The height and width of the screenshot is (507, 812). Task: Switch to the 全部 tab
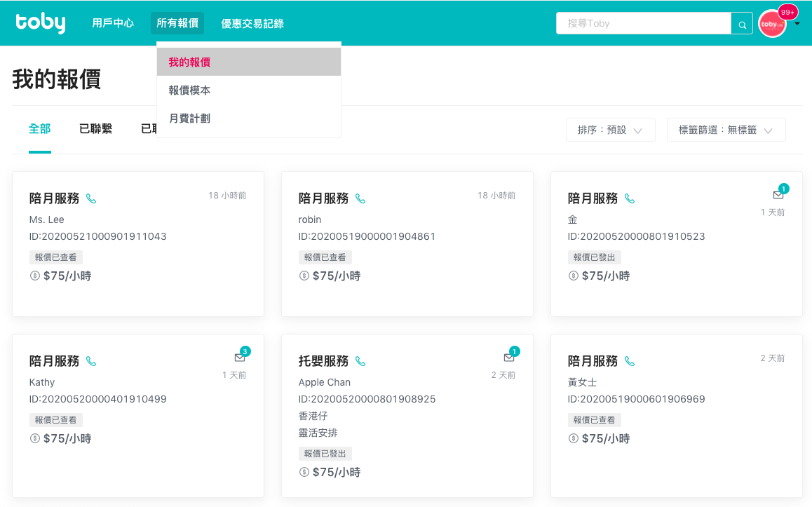pos(40,129)
